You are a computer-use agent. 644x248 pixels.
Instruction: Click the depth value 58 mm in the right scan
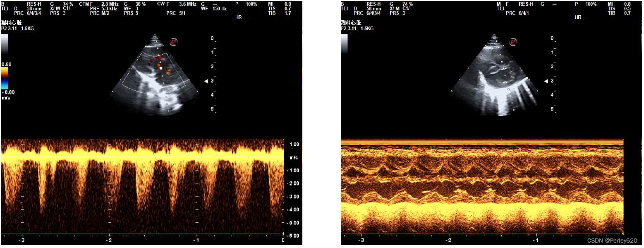tap(373, 8)
